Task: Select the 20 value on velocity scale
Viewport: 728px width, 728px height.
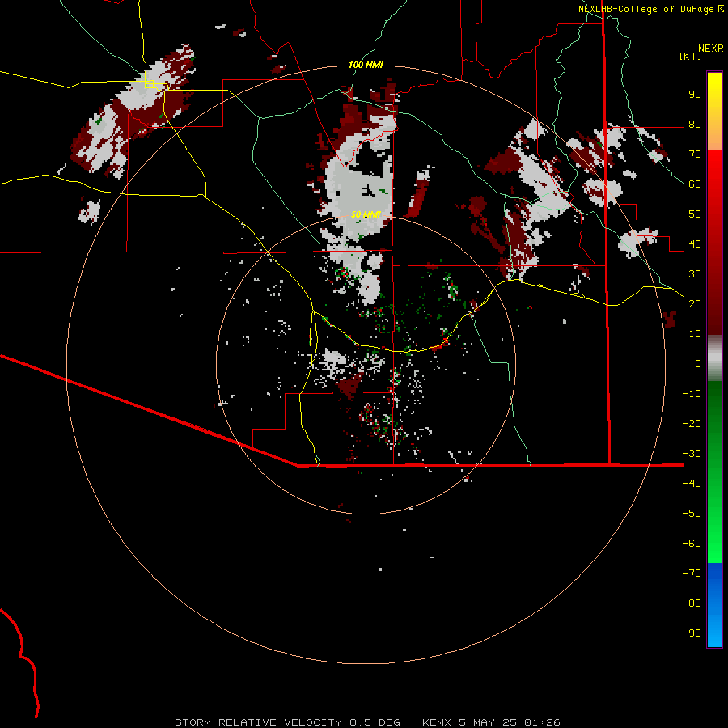Action: [695, 304]
